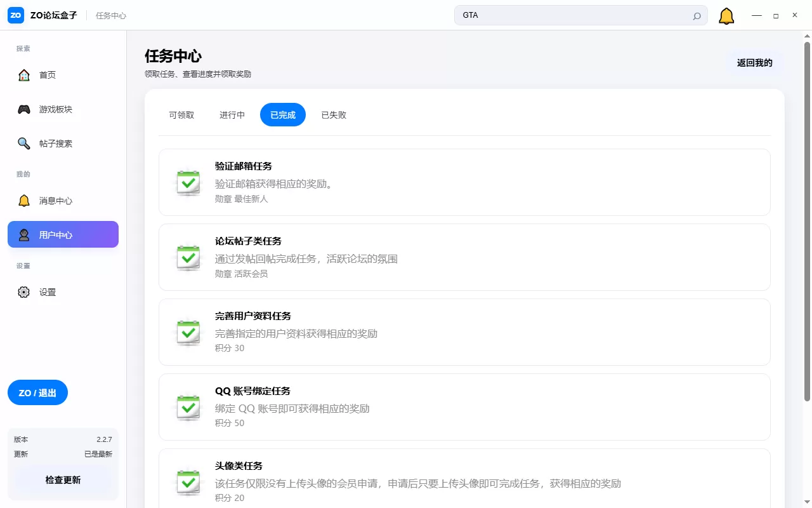Go to 帖子搜索 in sidebar
812x508 pixels.
(x=63, y=144)
